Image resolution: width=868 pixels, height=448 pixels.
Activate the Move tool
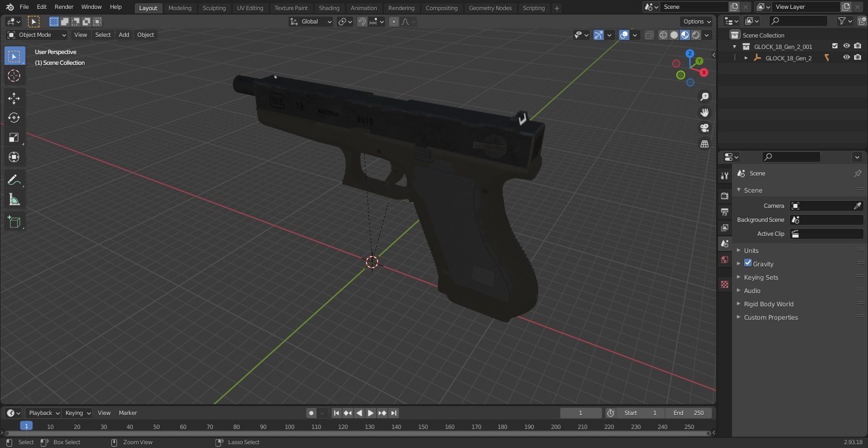click(x=14, y=98)
